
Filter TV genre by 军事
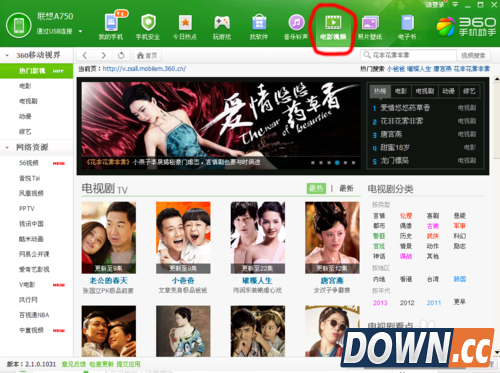click(x=459, y=226)
